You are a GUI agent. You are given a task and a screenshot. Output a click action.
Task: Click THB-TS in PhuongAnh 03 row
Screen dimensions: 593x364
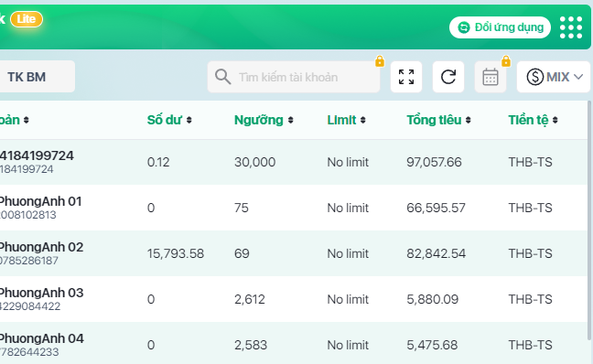(x=530, y=299)
